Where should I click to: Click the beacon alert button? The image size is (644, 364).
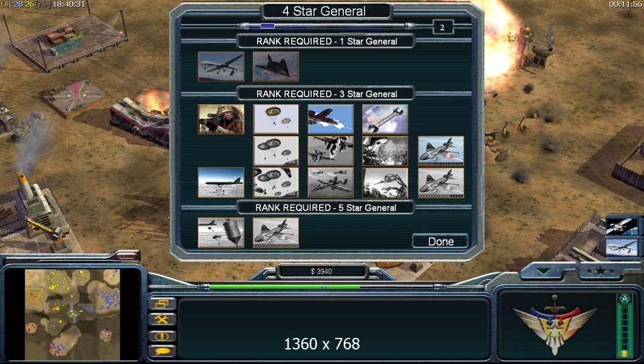pos(162,335)
